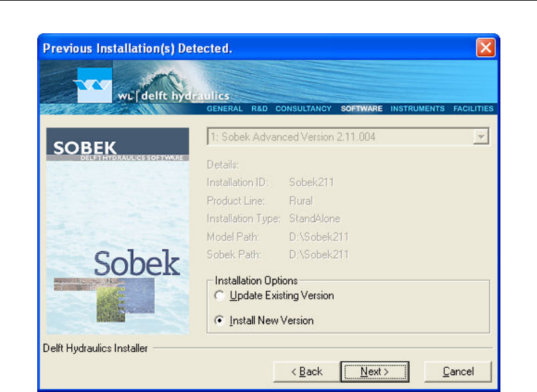This screenshot has height=392, width=537.
Task: Click the Next button
Action: 375,372
